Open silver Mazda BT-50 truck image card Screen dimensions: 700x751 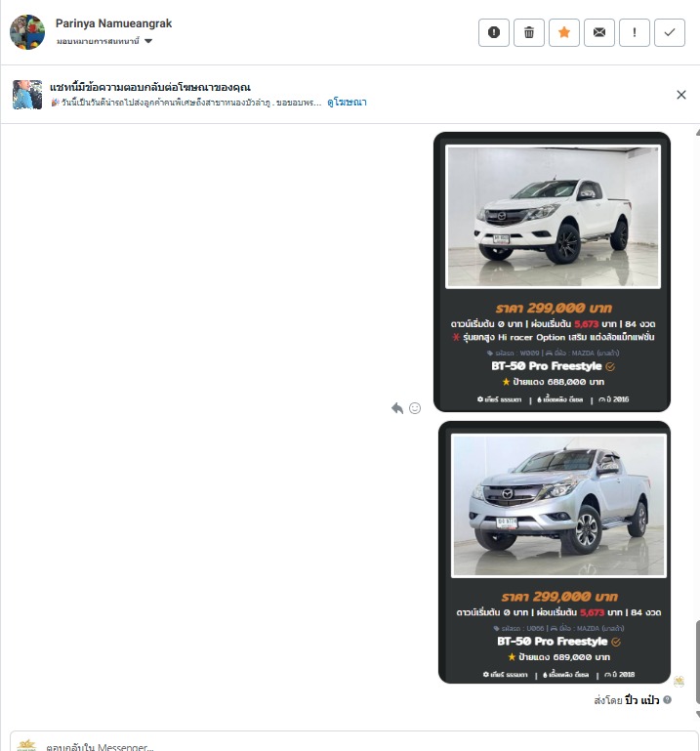point(555,552)
